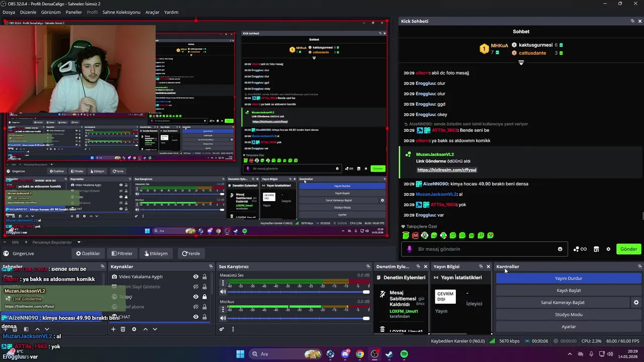Open the shop icon in chat toolbar
This screenshot has width=644, height=362.
tap(596, 249)
